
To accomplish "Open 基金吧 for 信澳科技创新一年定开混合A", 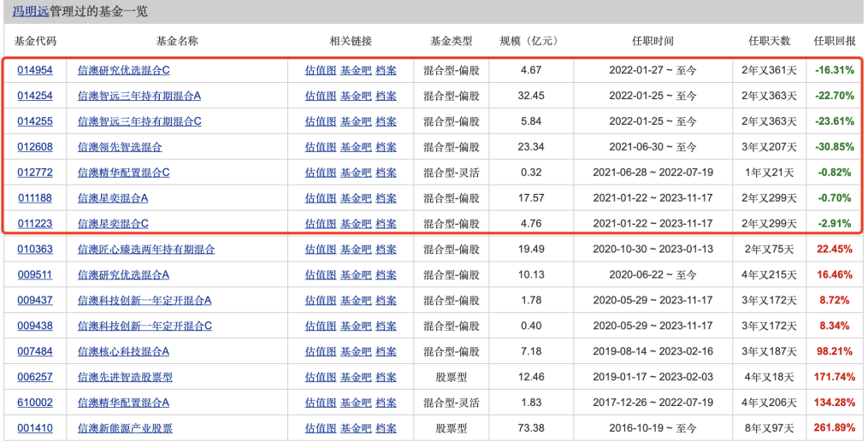I will coord(356,300).
